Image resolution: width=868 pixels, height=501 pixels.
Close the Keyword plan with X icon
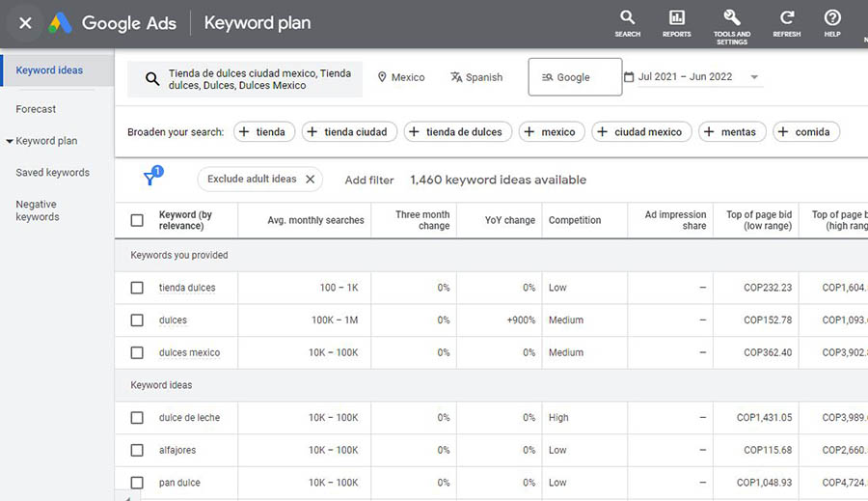coord(26,23)
